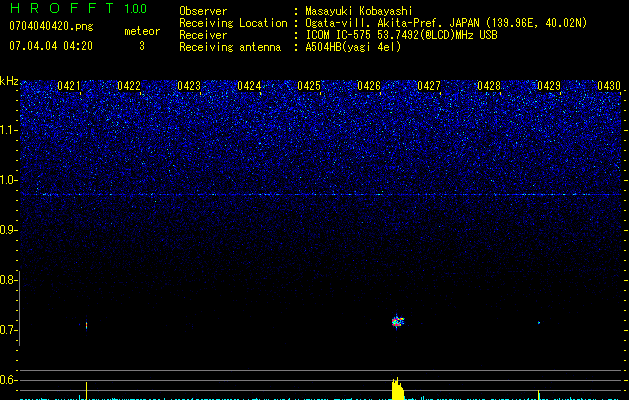Click the 0422 time marker
Screen dimensions: 629x400
coord(129,86)
